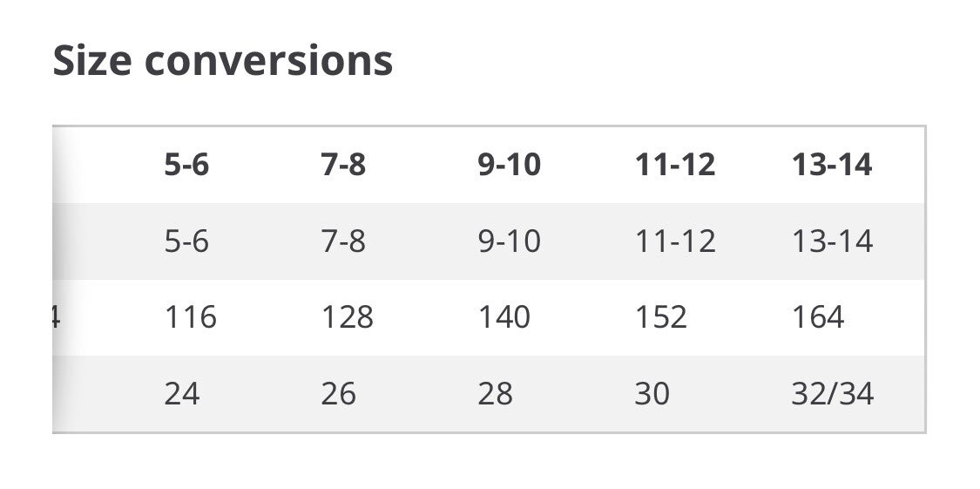Click the bold 11-12 column header
Screen dimensions: 980x489
[x=675, y=164]
